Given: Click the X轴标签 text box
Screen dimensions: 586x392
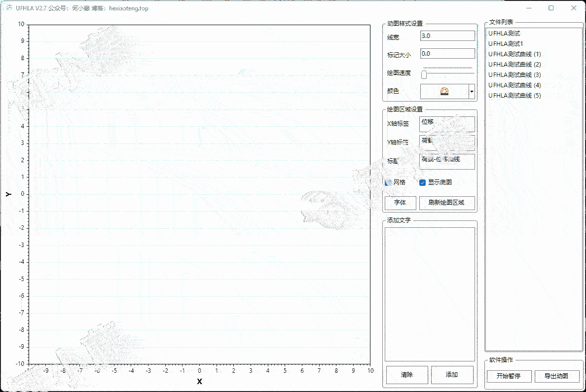Looking at the screenshot, I should click(447, 124).
